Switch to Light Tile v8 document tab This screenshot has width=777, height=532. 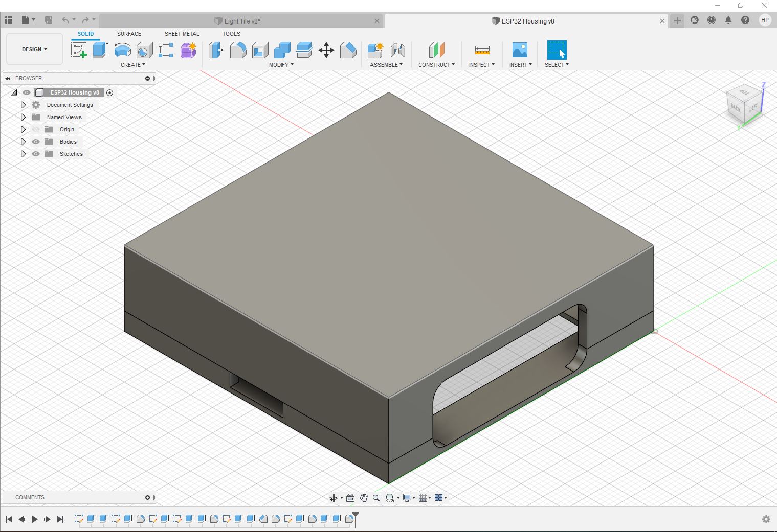pos(241,21)
